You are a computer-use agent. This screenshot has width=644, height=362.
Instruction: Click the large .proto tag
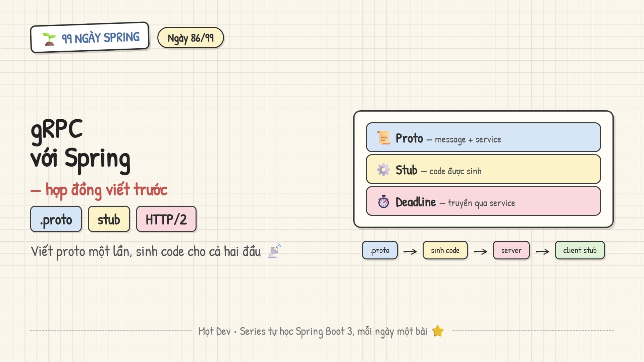56,219
